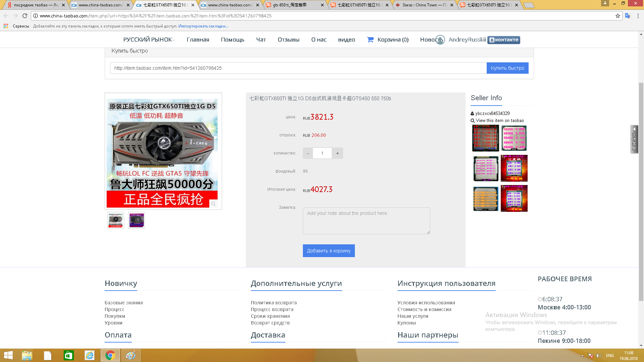The height and width of the screenshot is (362, 644).
Task: Close the посредник таобао tab
Action: click(63, 5)
